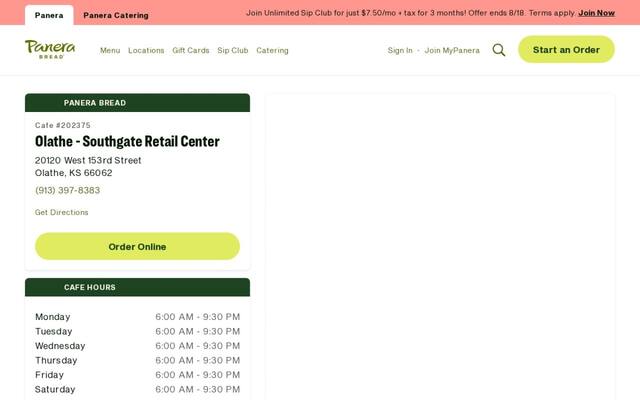Switch to the Panera tab
Screen dimensions: 640x400
[x=49, y=15]
